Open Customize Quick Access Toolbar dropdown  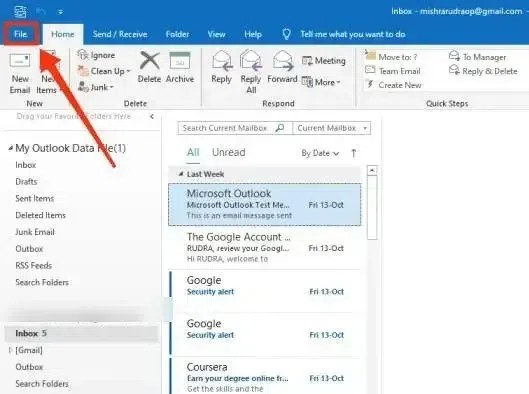(x=60, y=12)
